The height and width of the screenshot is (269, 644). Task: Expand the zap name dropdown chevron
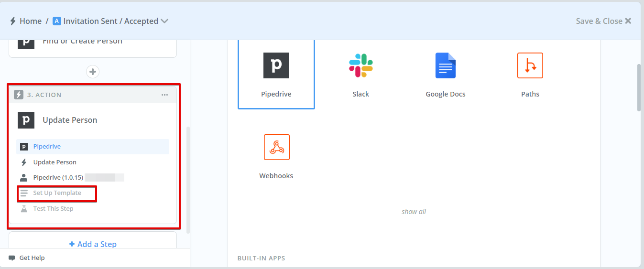[x=164, y=21]
